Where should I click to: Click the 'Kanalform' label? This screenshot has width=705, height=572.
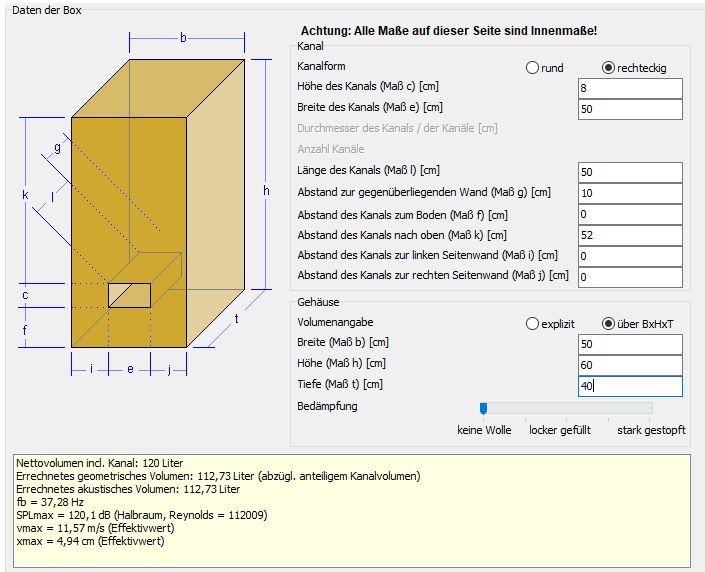click(x=321, y=66)
